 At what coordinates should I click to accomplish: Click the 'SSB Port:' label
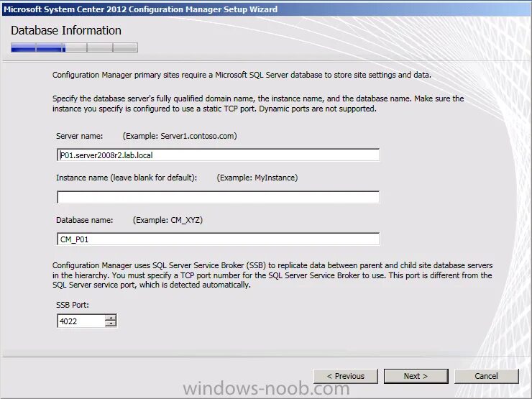[x=73, y=305]
